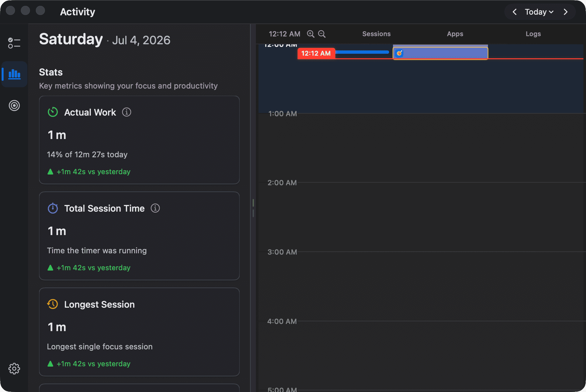Click the panel divider resize handle
Viewport: 586px width, 392px height.
[253, 208]
